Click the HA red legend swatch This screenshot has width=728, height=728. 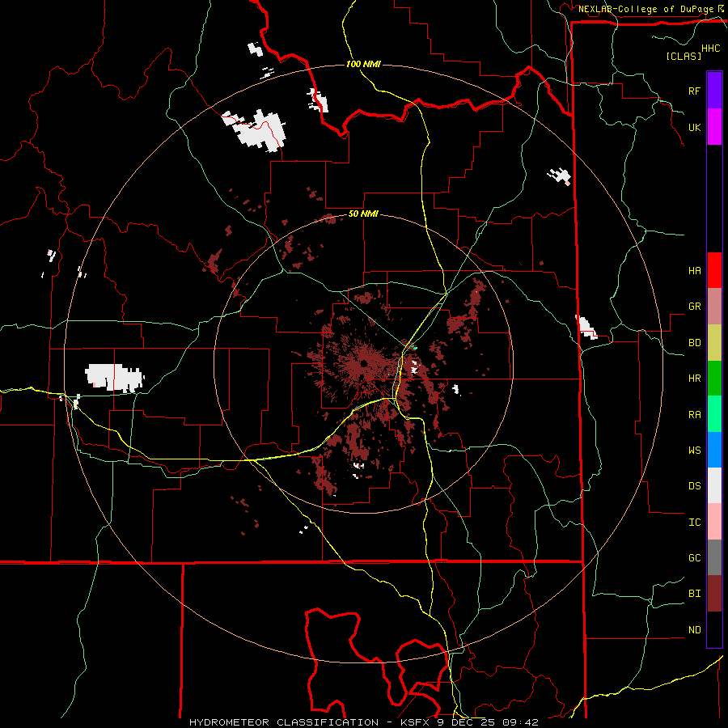click(714, 270)
